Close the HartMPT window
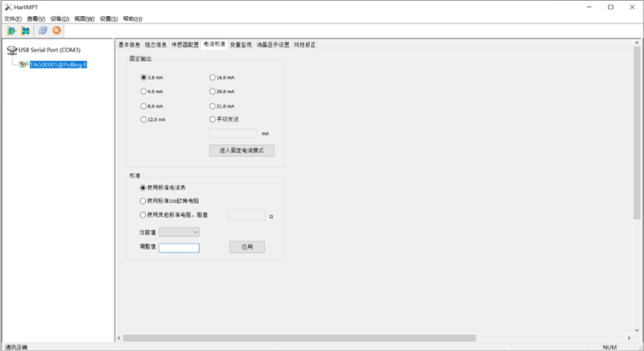The width and height of the screenshot is (644, 351). (x=632, y=7)
